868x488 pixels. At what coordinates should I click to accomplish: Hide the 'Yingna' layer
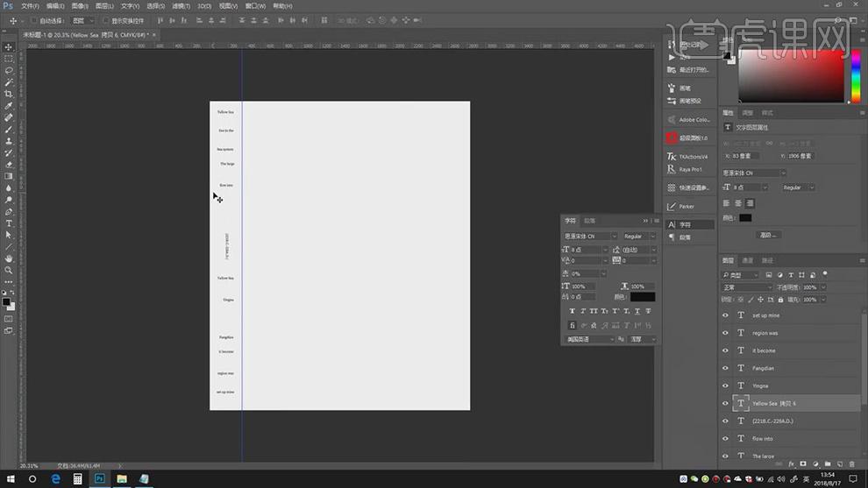(x=725, y=385)
